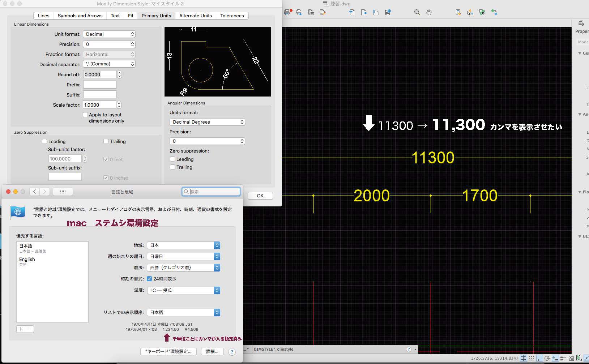Viewport: 589px width, 364px height.
Task: Click the OK button
Action: pyautogui.click(x=260, y=196)
